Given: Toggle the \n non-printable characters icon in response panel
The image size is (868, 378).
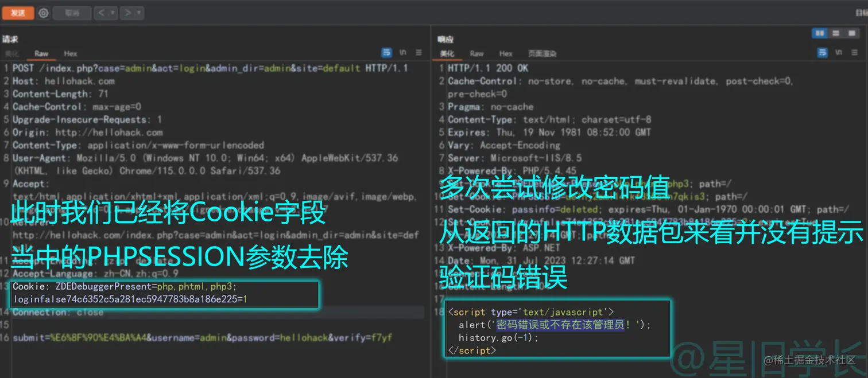Looking at the screenshot, I should [x=839, y=53].
